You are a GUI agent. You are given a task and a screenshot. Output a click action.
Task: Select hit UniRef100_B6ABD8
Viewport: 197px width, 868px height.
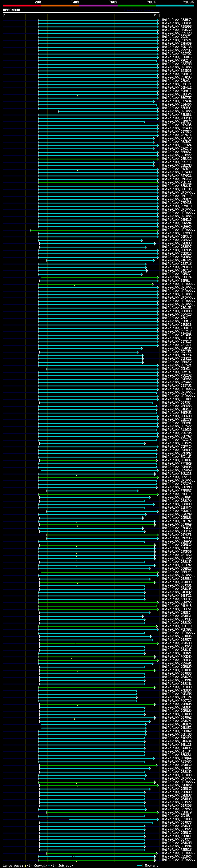pyautogui.click(x=177, y=504)
